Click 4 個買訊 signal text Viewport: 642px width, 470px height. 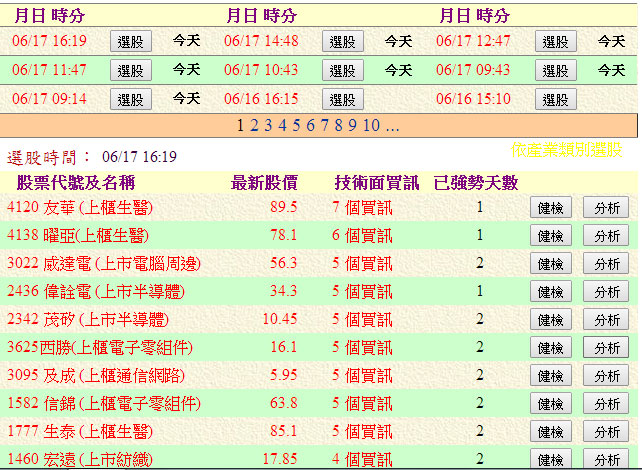tap(362, 459)
